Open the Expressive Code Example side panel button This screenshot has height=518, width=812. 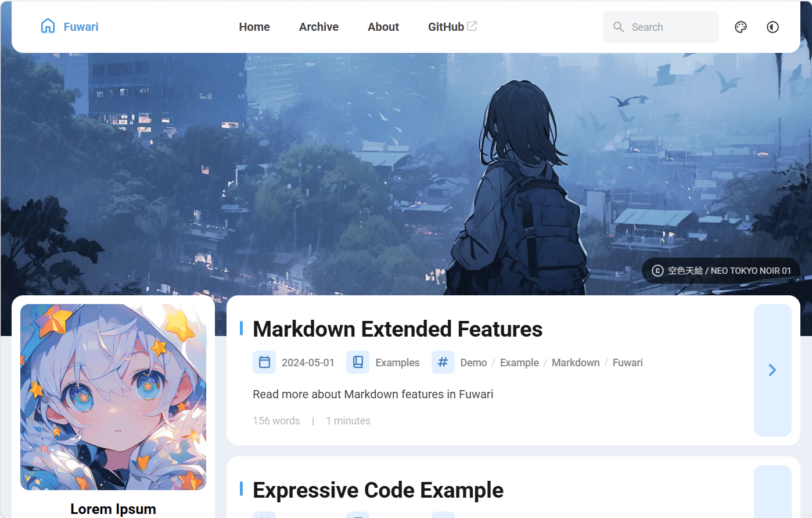(x=773, y=491)
